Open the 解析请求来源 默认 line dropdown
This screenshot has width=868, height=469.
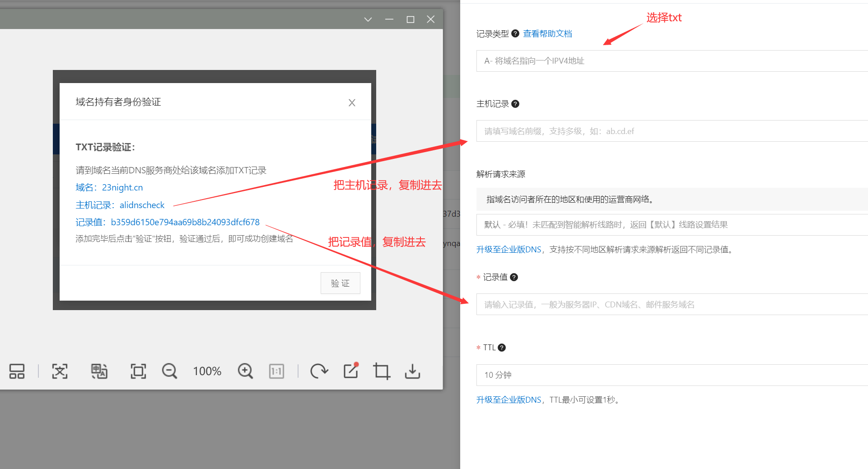coord(672,225)
